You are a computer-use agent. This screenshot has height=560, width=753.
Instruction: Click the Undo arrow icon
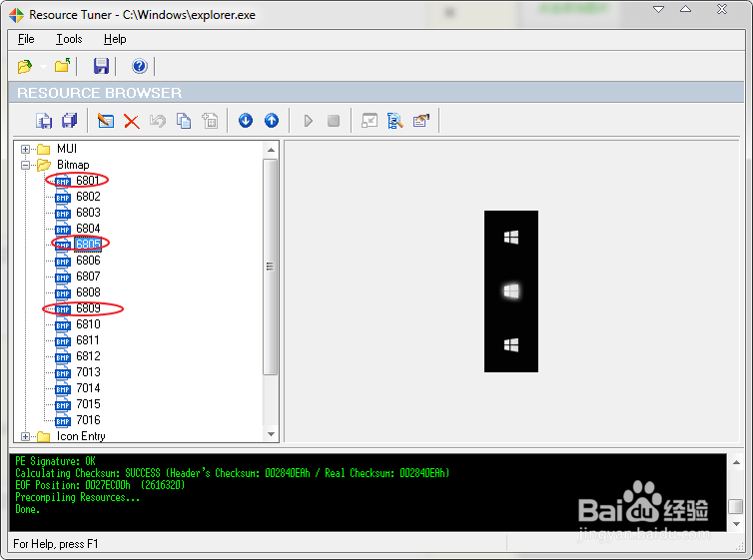coord(158,121)
